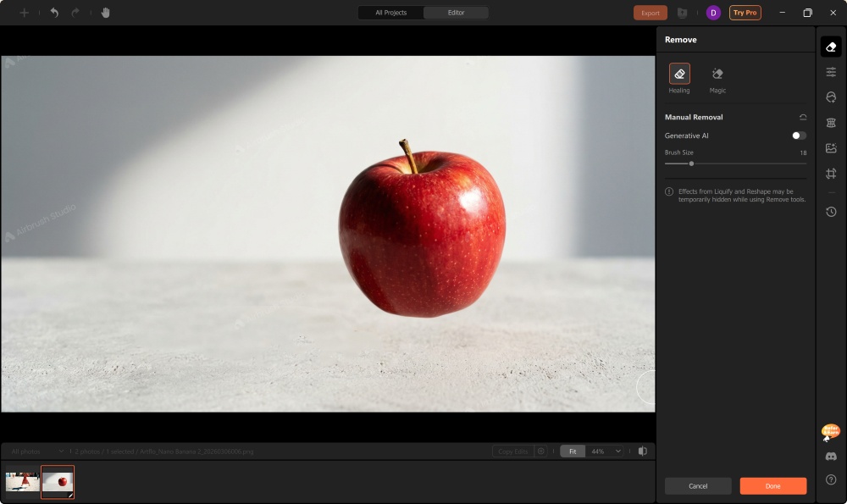This screenshot has width=847, height=504.
Task: Disable the Generative AI switch
Action: click(x=796, y=135)
